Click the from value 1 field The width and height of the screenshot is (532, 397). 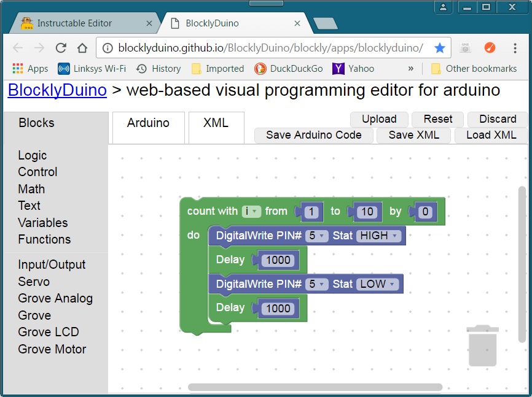point(311,212)
